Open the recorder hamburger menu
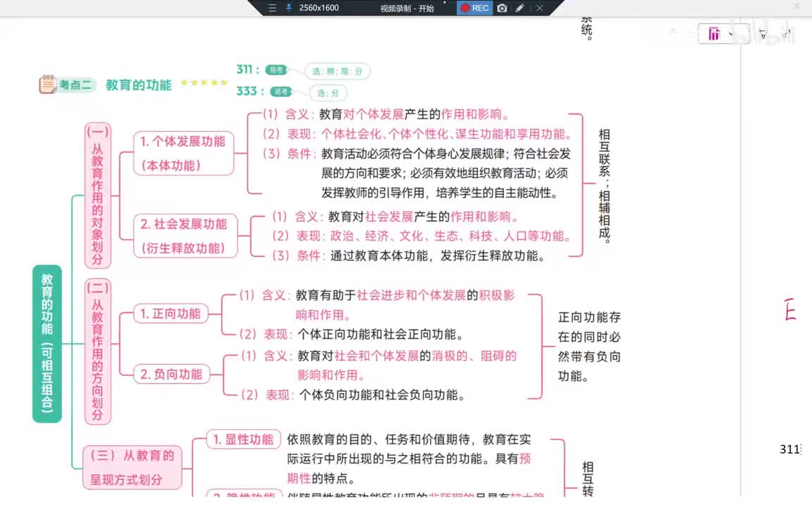 272,8
